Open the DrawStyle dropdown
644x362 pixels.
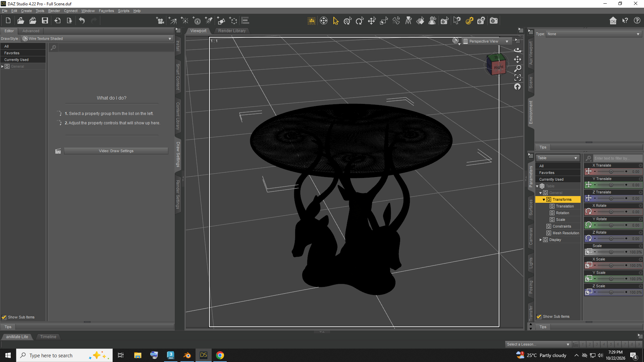(x=97, y=39)
